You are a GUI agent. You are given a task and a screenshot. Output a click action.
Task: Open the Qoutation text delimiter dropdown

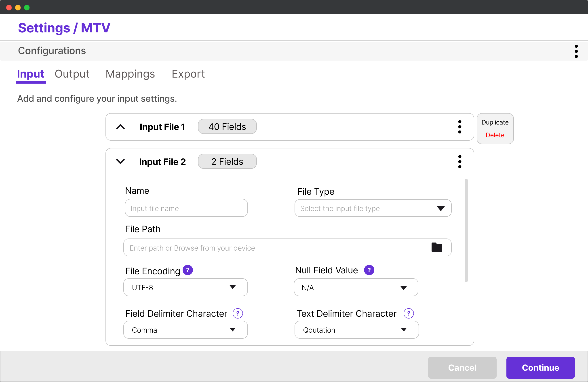[x=356, y=330]
